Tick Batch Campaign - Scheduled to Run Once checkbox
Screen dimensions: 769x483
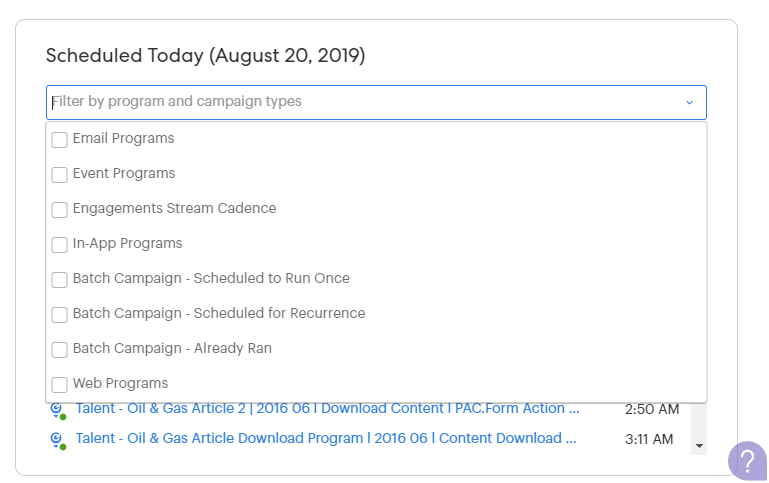tap(59, 280)
